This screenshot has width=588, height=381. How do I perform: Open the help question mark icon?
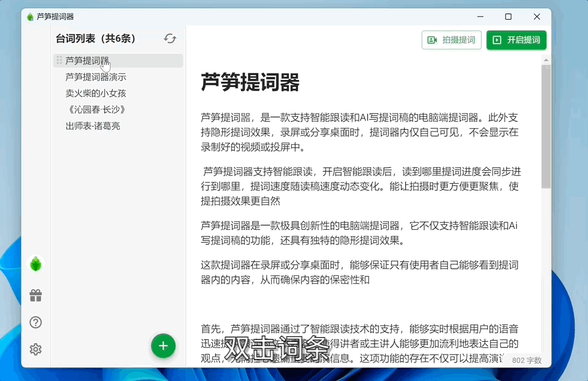(x=36, y=323)
